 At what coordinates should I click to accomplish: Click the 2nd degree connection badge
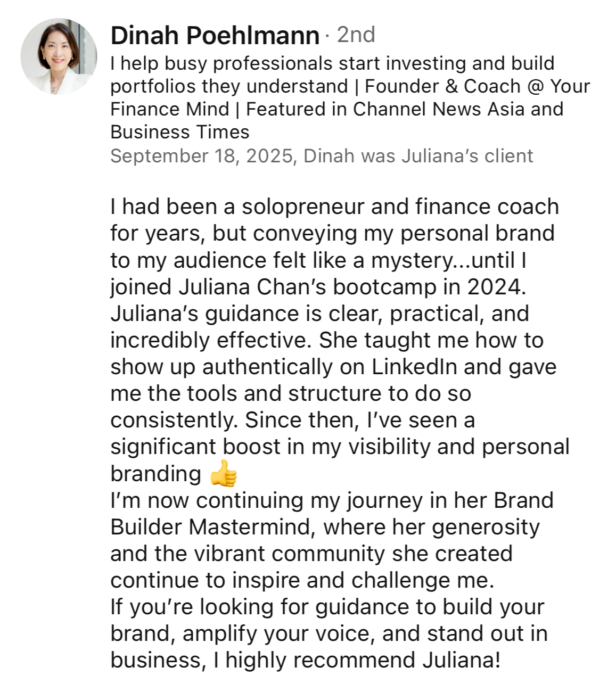356,35
